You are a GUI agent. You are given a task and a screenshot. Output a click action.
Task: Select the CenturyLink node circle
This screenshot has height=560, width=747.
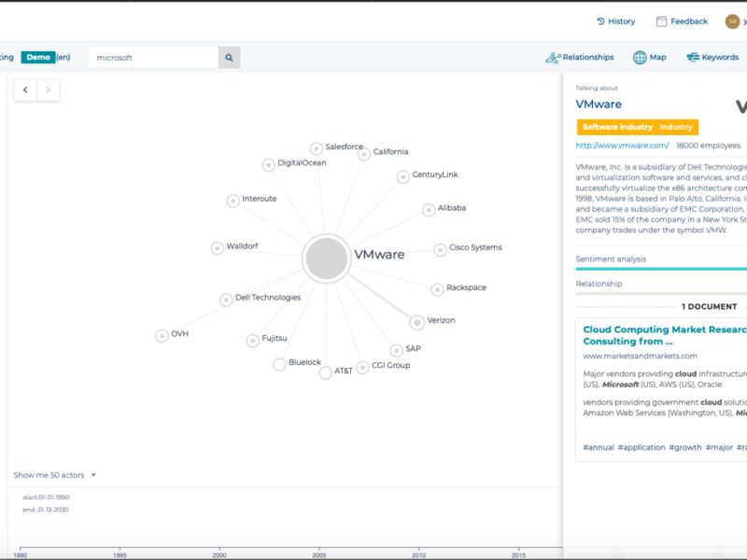pos(403,177)
